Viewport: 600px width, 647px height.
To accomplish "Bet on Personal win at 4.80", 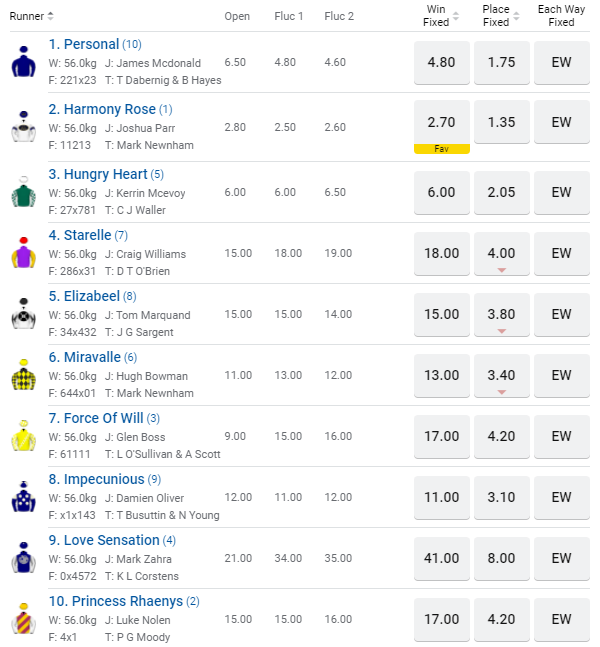I will click(x=441, y=62).
